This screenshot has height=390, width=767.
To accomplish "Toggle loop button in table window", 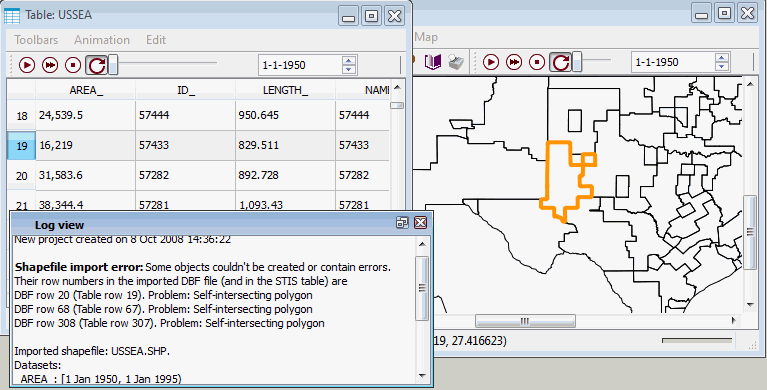I will click(96, 65).
